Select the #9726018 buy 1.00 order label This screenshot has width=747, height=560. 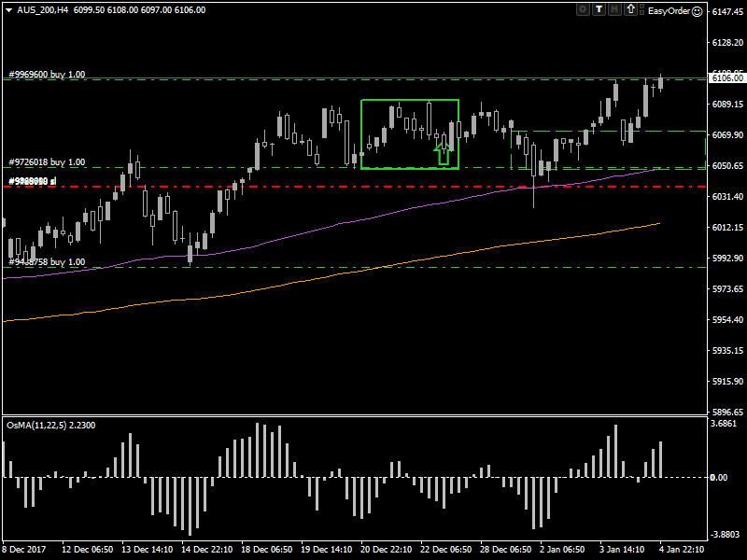point(47,161)
